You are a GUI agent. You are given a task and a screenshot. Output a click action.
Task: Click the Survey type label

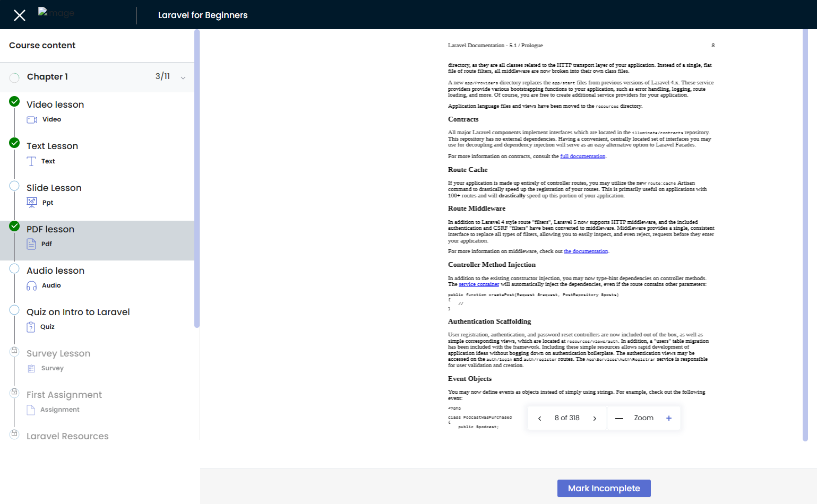point(53,368)
